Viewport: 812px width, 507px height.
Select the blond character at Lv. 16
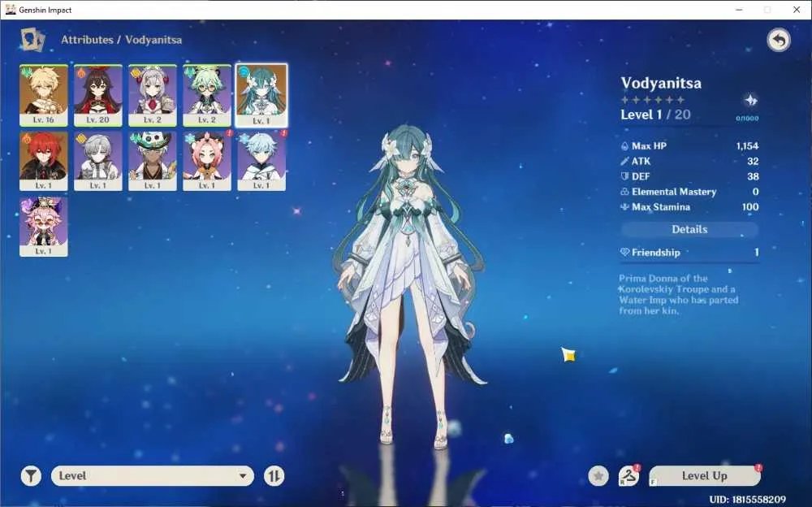click(x=44, y=95)
